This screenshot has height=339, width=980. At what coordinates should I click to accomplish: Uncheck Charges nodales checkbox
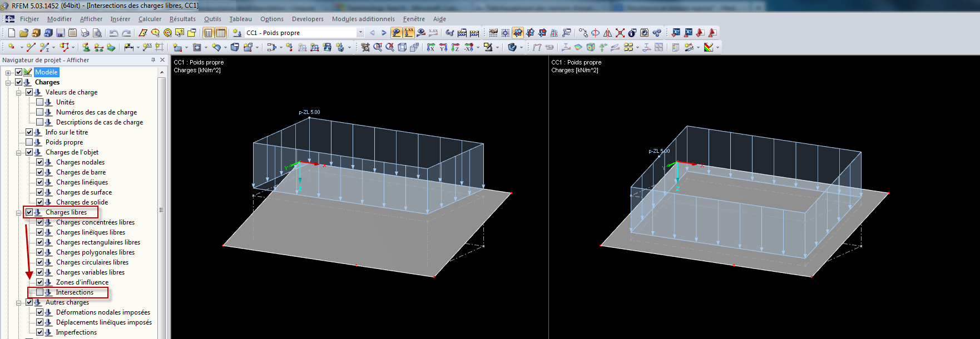click(x=39, y=162)
